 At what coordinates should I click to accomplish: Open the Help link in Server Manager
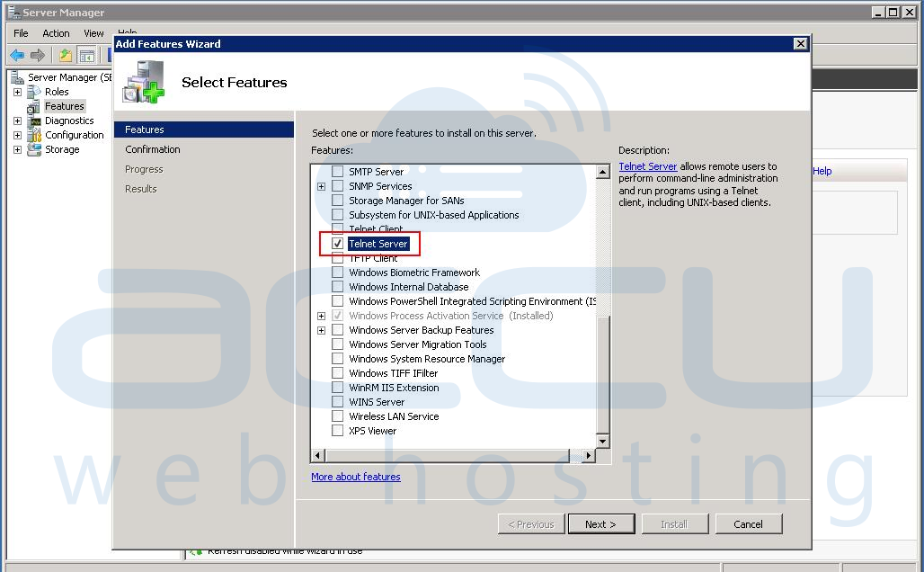click(x=822, y=171)
